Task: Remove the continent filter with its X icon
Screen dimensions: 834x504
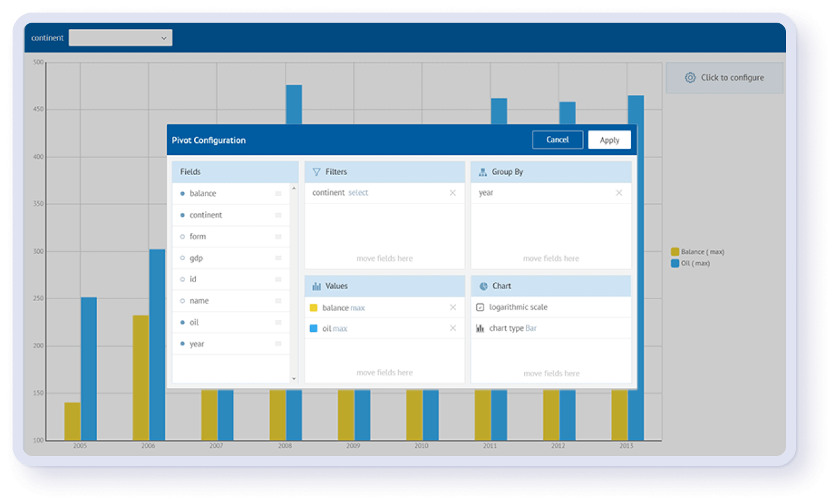Action: (x=452, y=193)
